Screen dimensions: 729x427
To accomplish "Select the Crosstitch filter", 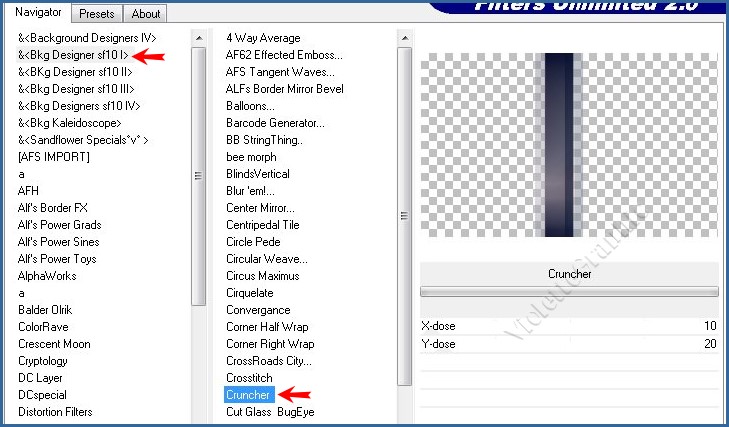I will [250, 378].
